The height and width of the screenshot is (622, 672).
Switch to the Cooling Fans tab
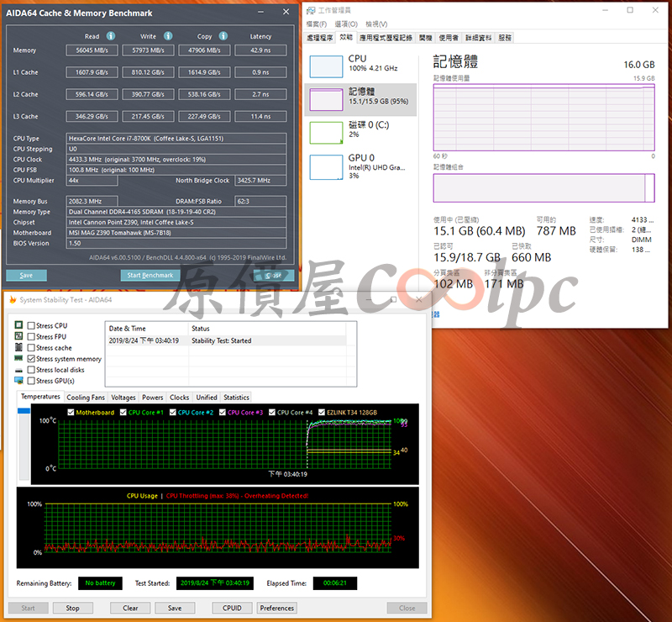[x=86, y=397]
